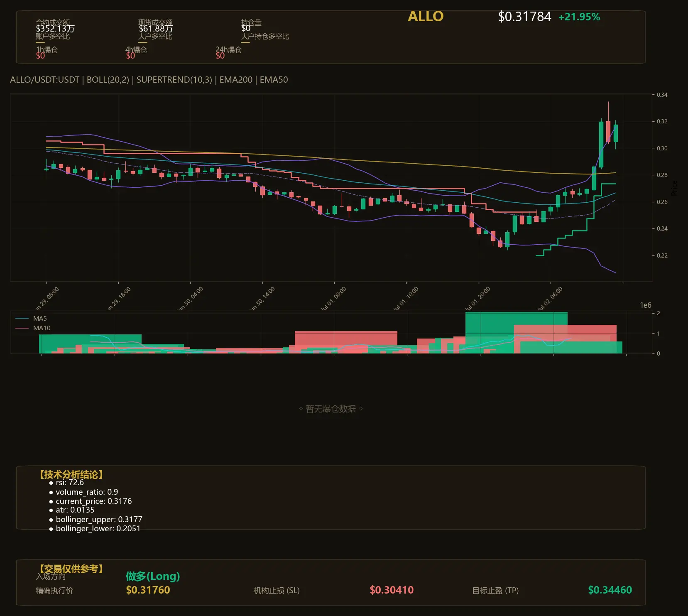688x616 pixels.
Task: Click the $0.30410 stop loss value
Action: coord(392,590)
